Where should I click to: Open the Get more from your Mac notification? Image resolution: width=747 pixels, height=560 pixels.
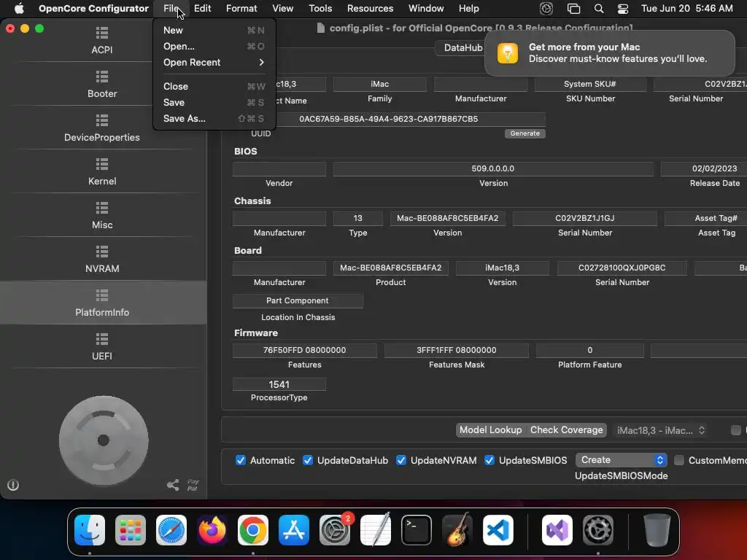[x=609, y=52]
